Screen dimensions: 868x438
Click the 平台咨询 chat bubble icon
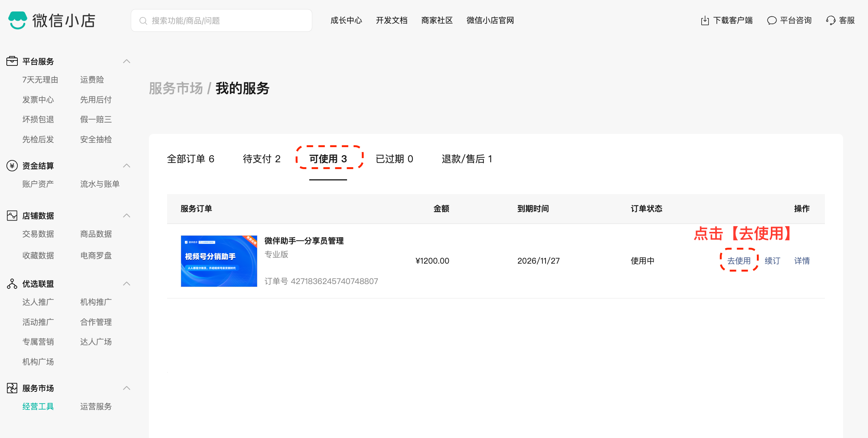772,20
